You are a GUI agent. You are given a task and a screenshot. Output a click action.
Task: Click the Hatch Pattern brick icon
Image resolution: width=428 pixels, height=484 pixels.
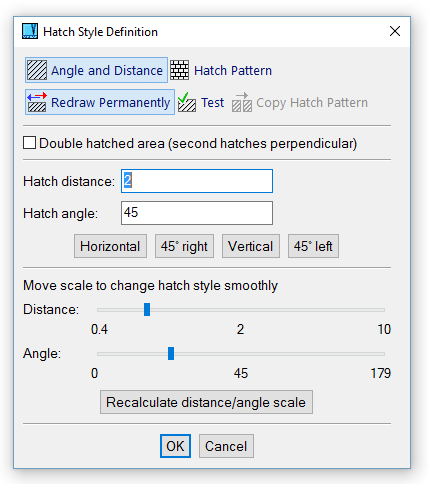tap(179, 70)
